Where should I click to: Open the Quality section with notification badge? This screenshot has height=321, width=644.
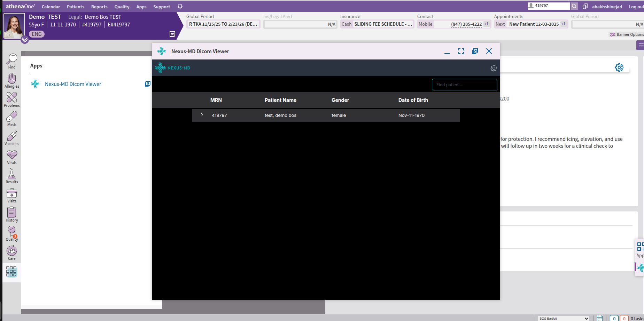[11, 232]
